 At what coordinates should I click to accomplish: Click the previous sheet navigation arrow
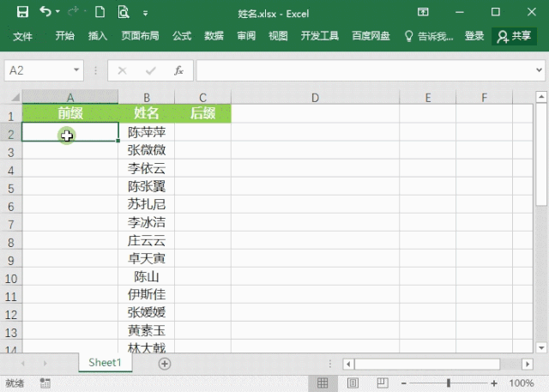23,364
